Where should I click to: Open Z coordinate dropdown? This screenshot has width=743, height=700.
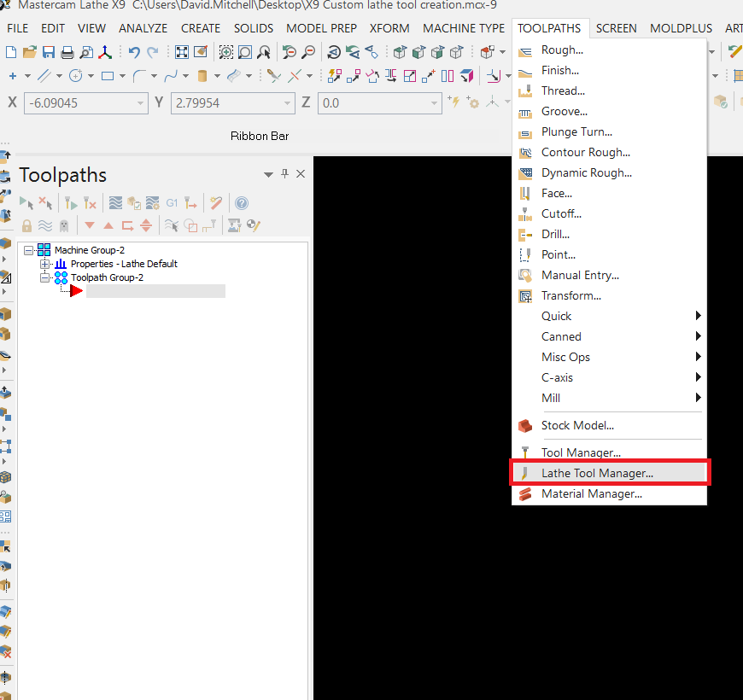coord(434,102)
